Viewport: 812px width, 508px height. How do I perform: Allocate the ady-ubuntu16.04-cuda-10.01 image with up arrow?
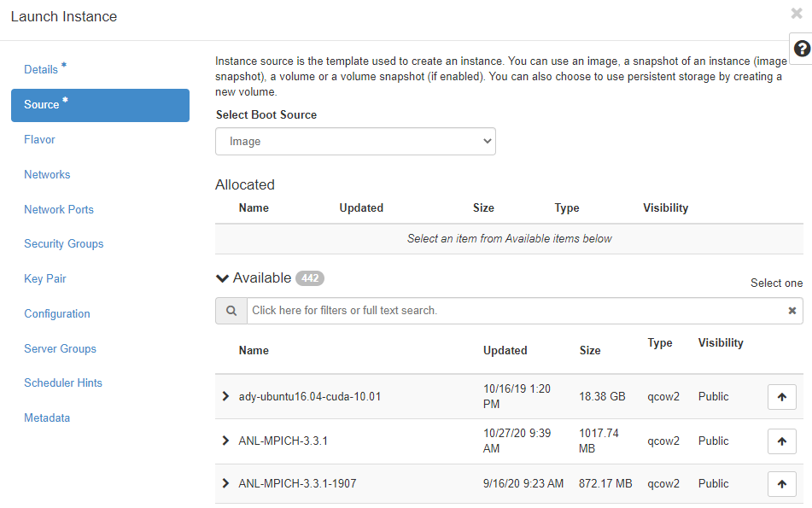[781, 397]
